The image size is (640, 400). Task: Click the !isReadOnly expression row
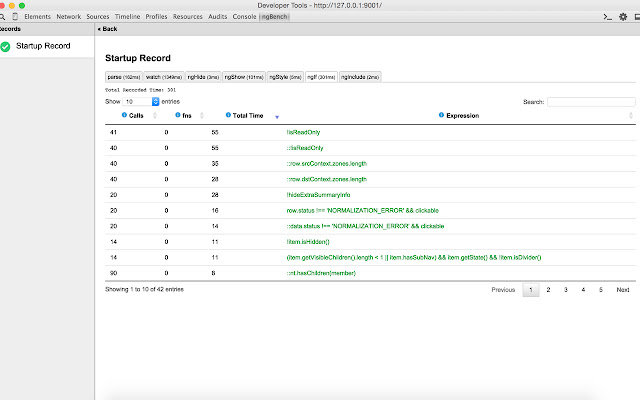(x=370, y=132)
